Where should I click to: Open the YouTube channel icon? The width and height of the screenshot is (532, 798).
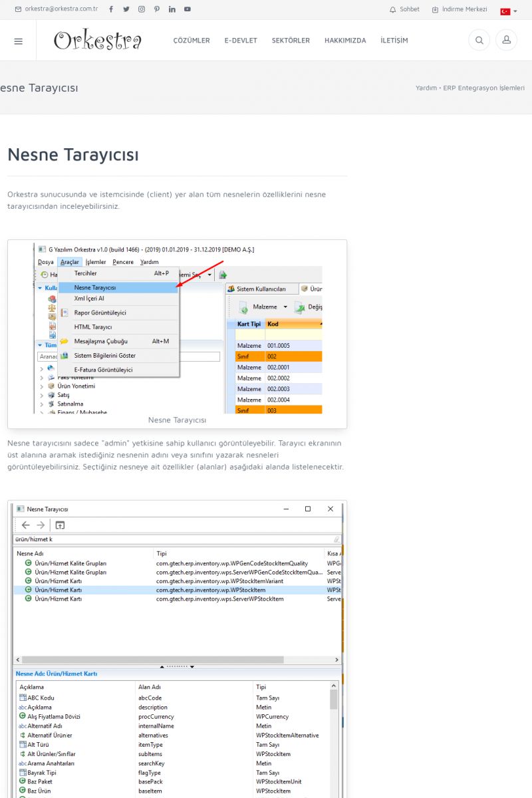pos(188,9)
